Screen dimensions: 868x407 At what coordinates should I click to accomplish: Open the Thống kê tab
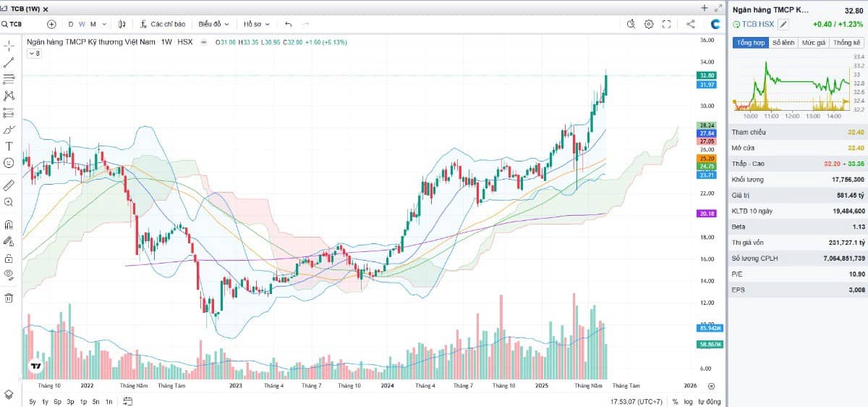click(847, 43)
